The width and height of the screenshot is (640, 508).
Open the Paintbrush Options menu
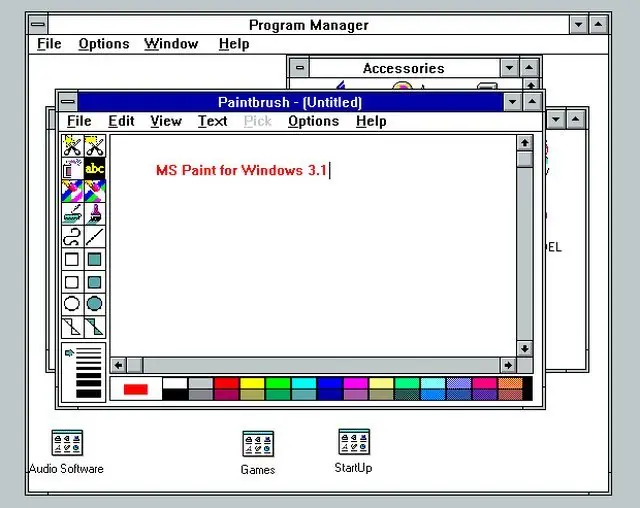point(313,121)
